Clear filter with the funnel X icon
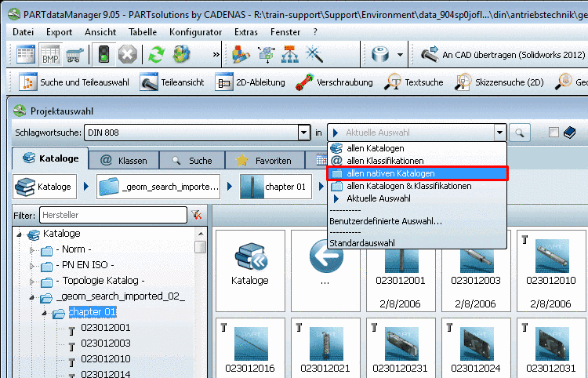 [197, 215]
